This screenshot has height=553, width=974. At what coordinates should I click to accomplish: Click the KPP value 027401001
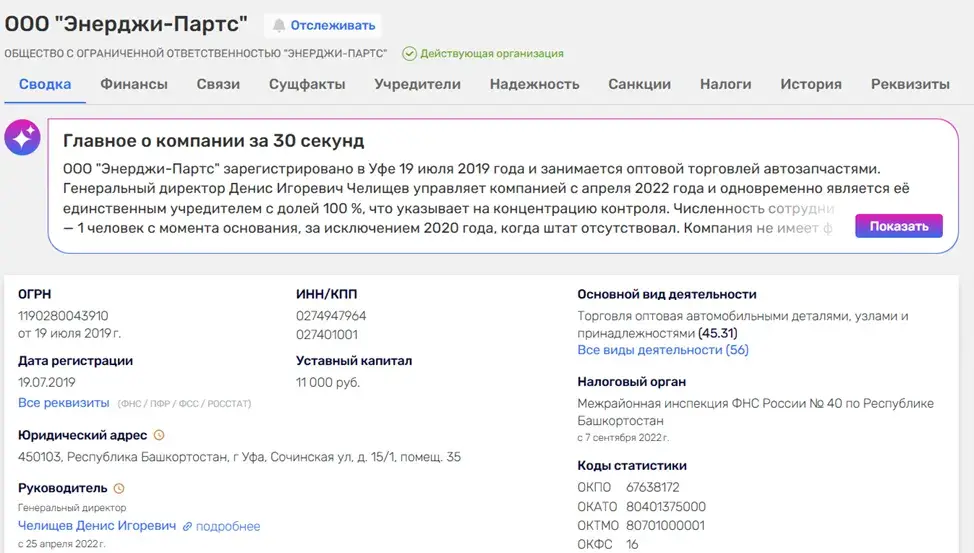[x=327, y=334]
